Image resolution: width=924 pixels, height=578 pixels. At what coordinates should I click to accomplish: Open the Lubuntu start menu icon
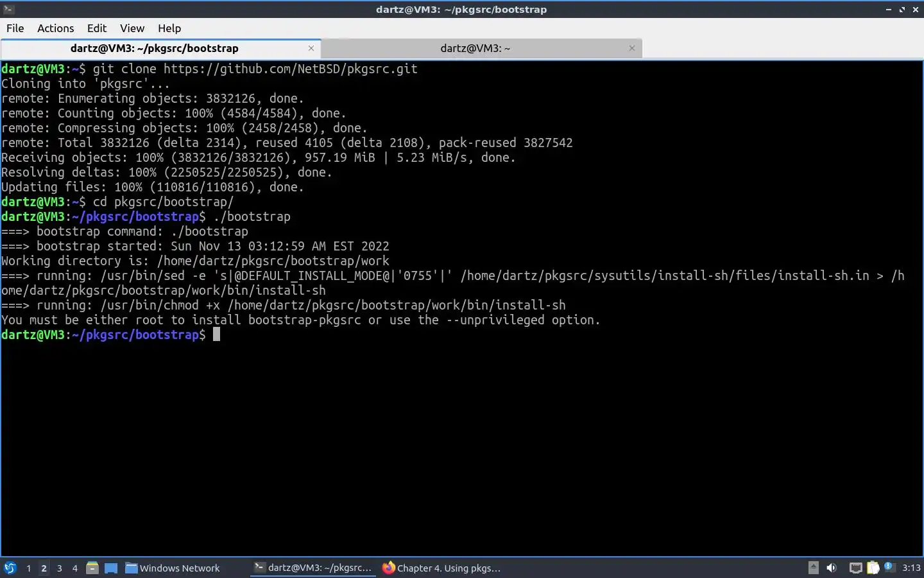(10, 568)
